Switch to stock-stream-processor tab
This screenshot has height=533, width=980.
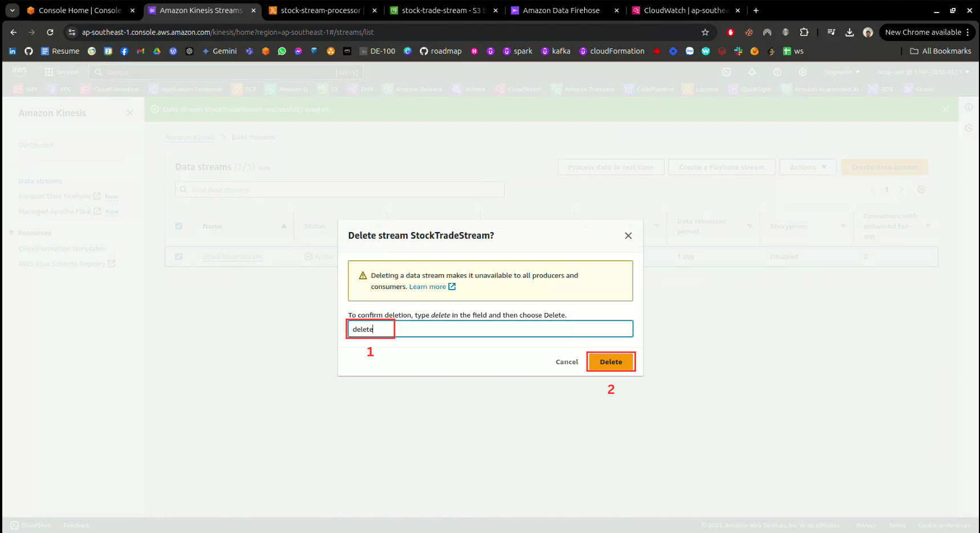click(320, 10)
